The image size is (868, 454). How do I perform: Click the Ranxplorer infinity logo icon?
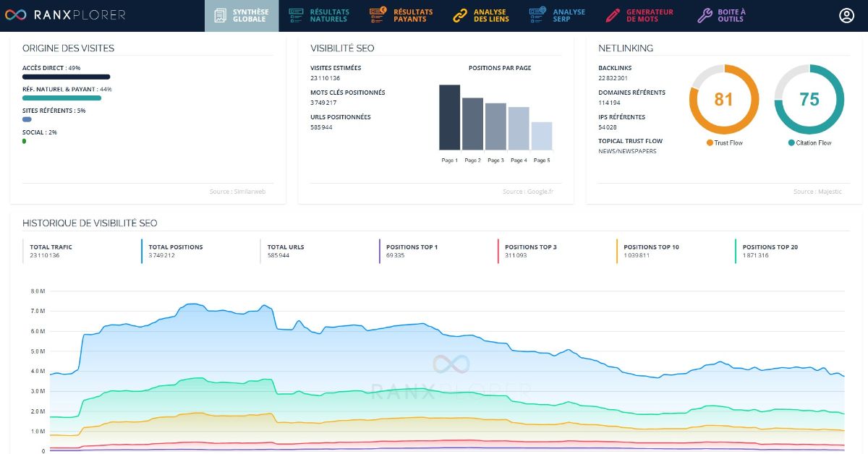(x=16, y=15)
